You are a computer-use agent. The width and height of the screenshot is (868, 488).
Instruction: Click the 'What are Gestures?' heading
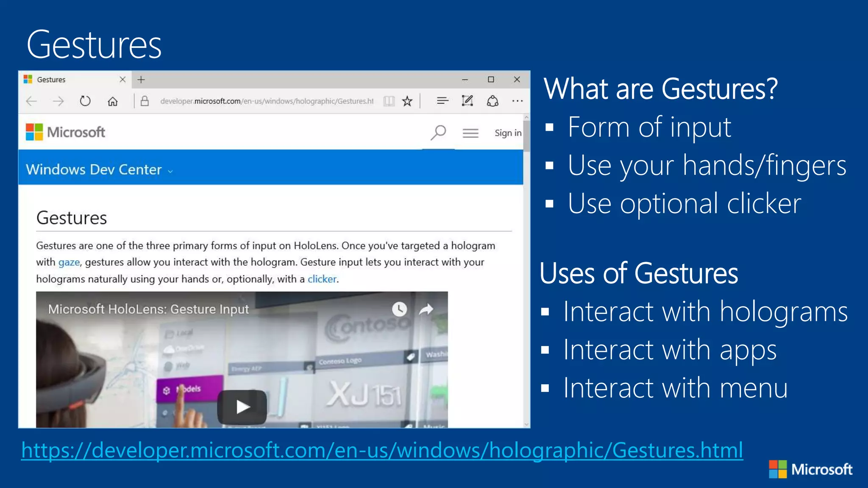[660, 89]
